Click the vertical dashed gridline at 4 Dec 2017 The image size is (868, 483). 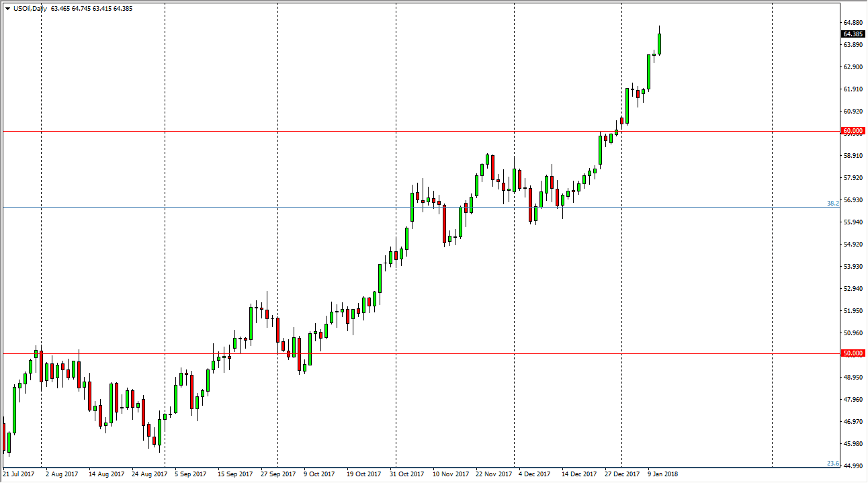[x=514, y=269]
